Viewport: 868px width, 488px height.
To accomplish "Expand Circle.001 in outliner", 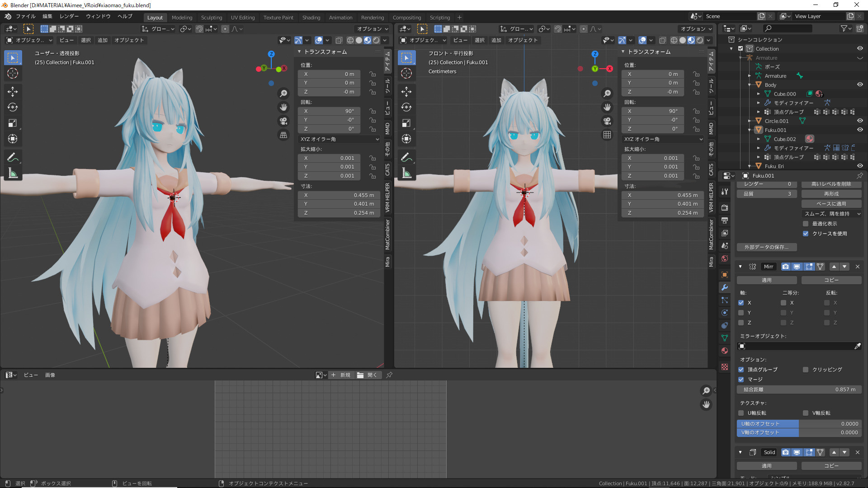I will coord(750,121).
